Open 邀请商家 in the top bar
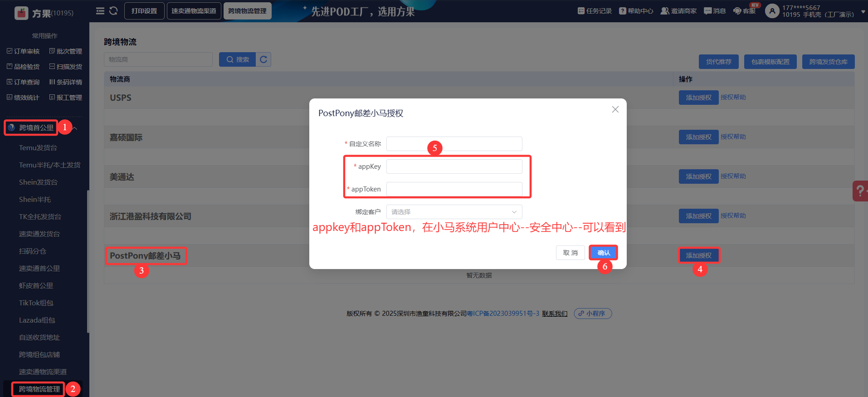 pos(679,11)
